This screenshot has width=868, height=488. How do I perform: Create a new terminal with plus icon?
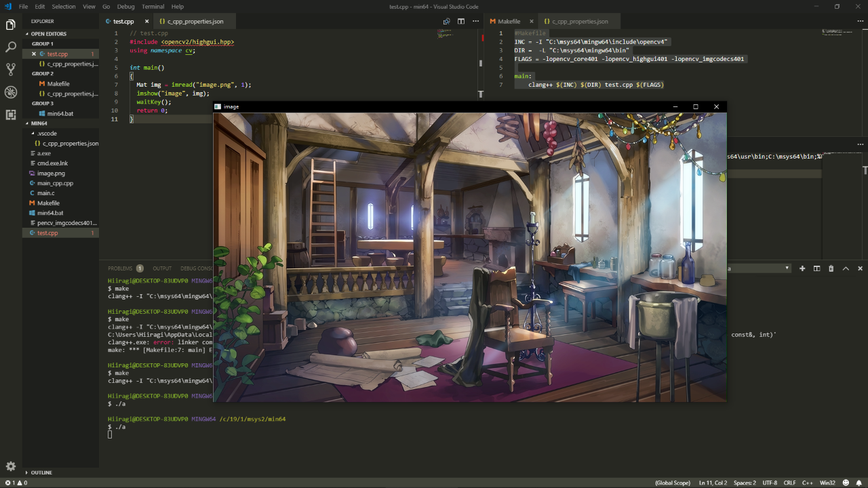pyautogui.click(x=802, y=268)
